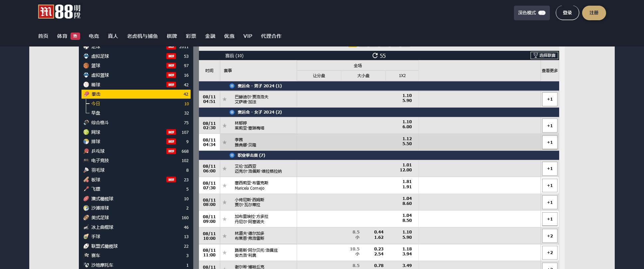Expand +1 markets for 小肯尼斯·西姆斯 match
Screen dimensions: 644x269
[550, 202]
